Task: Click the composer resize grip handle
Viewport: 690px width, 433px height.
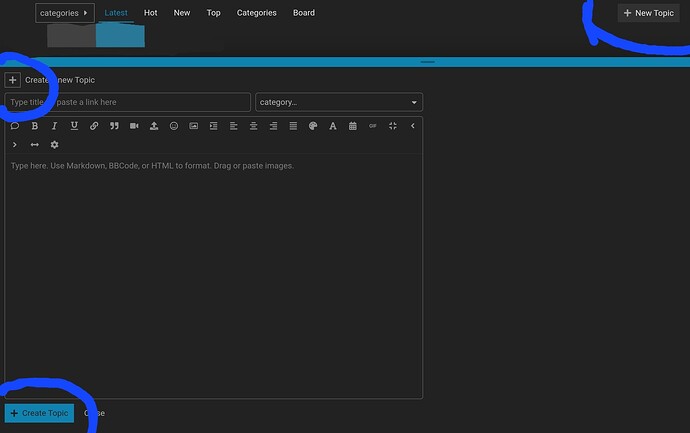Action: tap(427, 62)
